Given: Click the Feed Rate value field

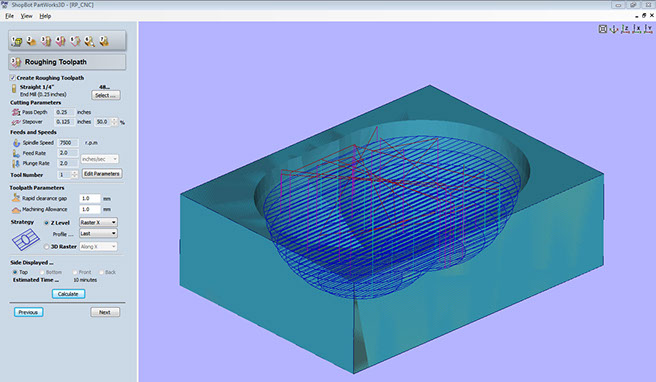Looking at the screenshot, I should coord(68,153).
